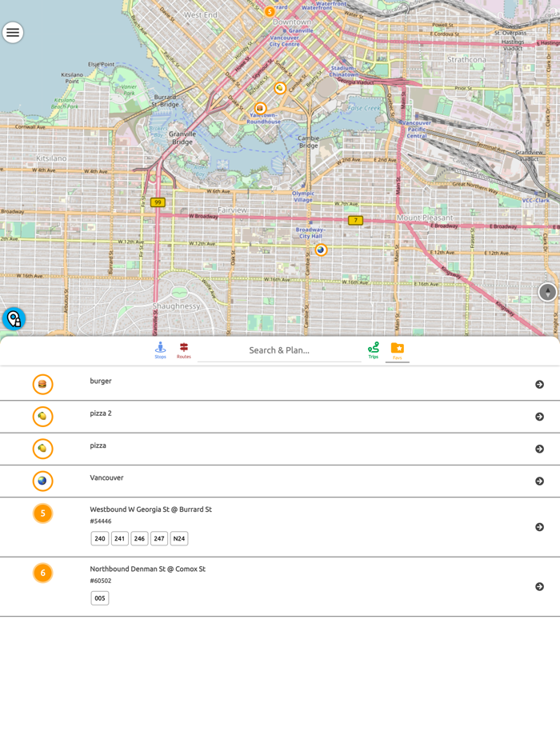Click 'Kitsilano' neighbourhood label on map
Image resolution: width=560 pixels, height=747 pixels.
(x=51, y=158)
